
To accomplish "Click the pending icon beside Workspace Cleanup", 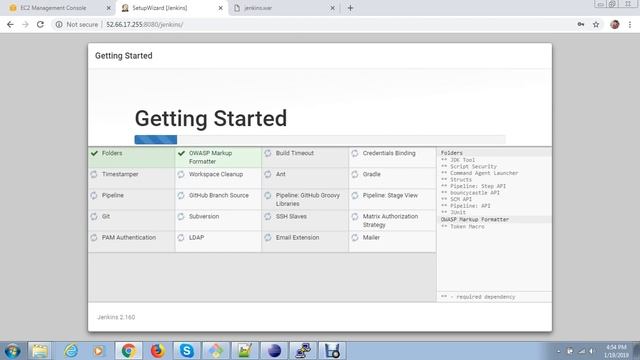I will (x=181, y=174).
